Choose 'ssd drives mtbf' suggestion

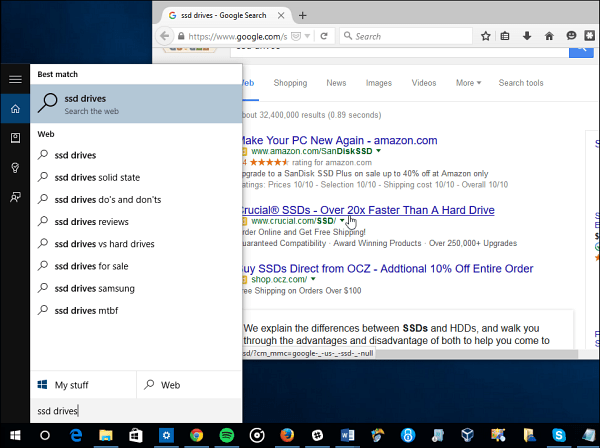(x=136, y=310)
